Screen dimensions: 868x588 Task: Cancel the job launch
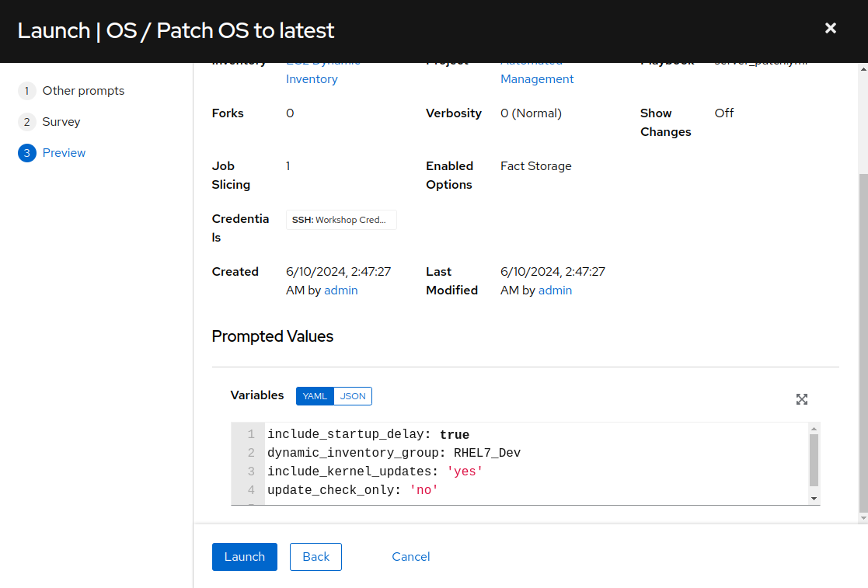(x=411, y=556)
